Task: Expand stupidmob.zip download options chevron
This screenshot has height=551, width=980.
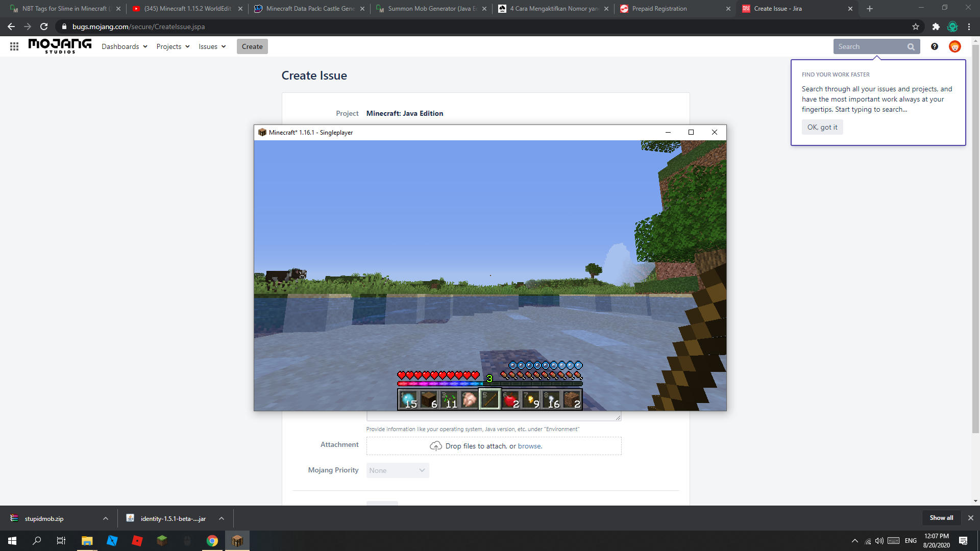Action: tap(106, 518)
